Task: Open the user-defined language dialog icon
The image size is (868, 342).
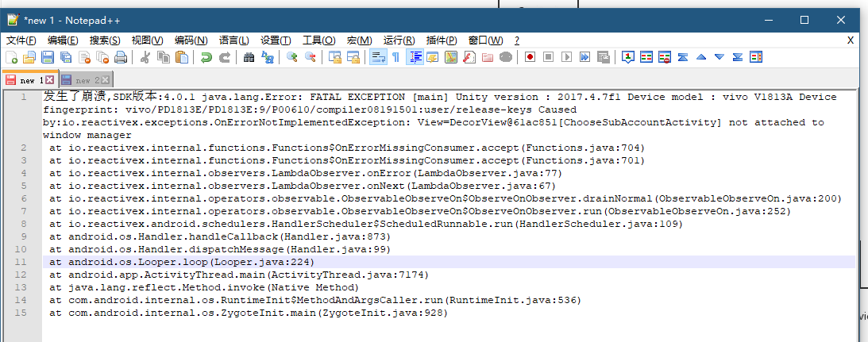Action: (432, 57)
